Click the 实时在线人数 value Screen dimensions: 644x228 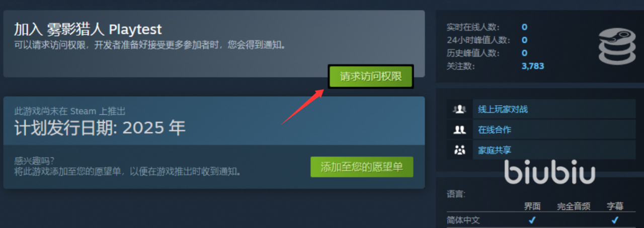524,27
